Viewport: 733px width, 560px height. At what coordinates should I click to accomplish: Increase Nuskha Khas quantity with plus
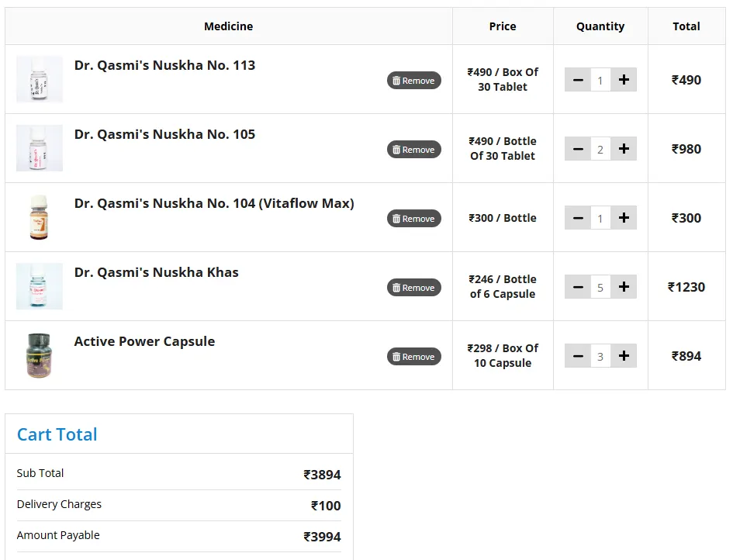tap(624, 287)
